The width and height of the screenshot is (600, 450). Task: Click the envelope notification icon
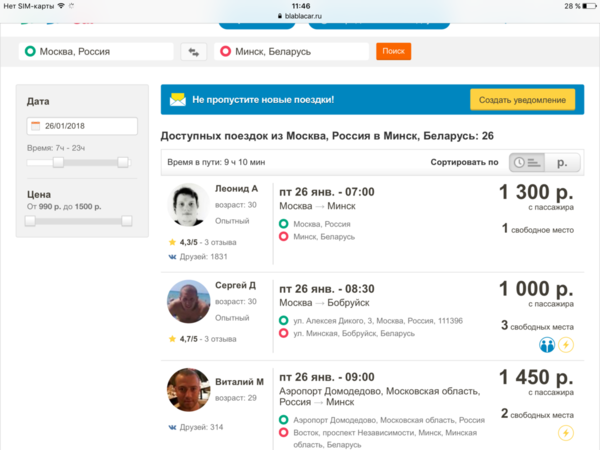[x=178, y=99]
